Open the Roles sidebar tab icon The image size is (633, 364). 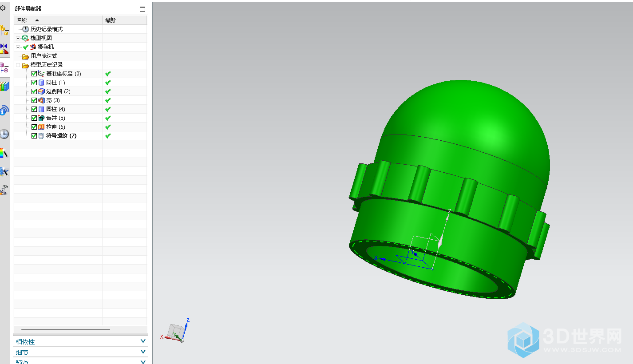(4, 190)
